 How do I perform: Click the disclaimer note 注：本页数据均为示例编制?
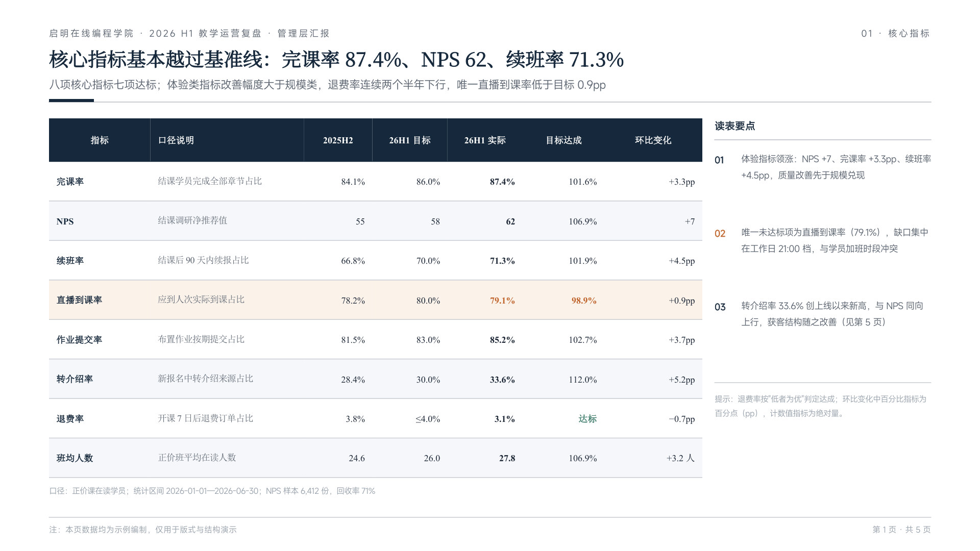point(143,530)
